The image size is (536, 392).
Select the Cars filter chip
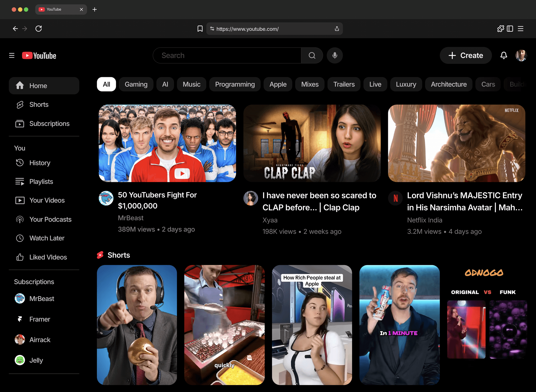[x=488, y=84]
